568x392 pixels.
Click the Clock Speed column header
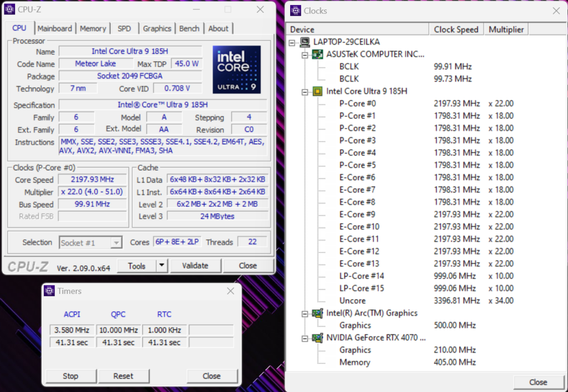[x=456, y=29]
